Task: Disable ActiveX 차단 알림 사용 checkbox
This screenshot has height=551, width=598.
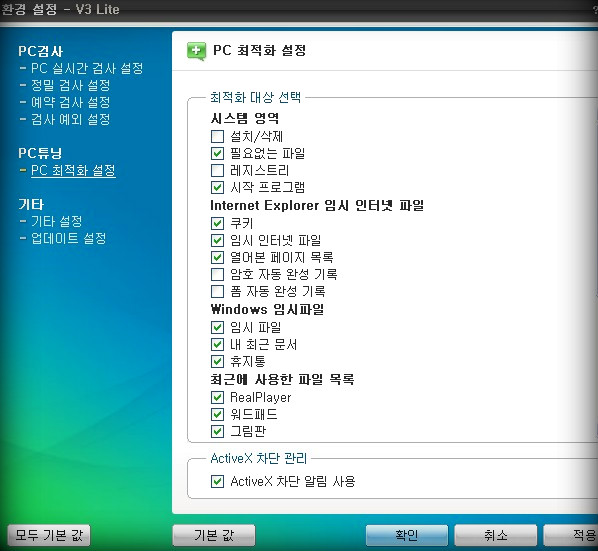Action: pyautogui.click(x=217, y=481)
